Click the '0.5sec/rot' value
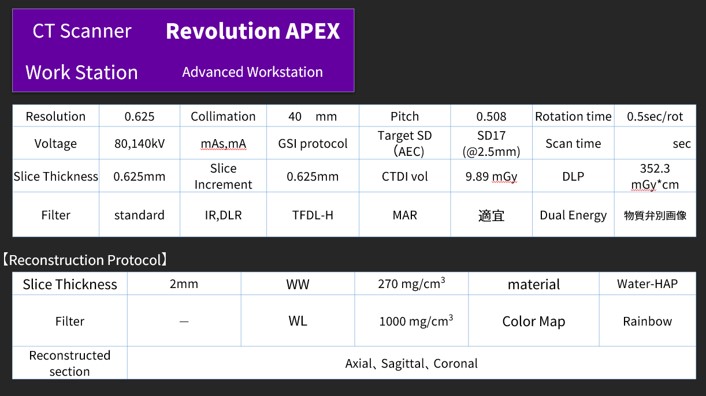Viewport: 706px width, 396px height. click(x=655, y=116)
